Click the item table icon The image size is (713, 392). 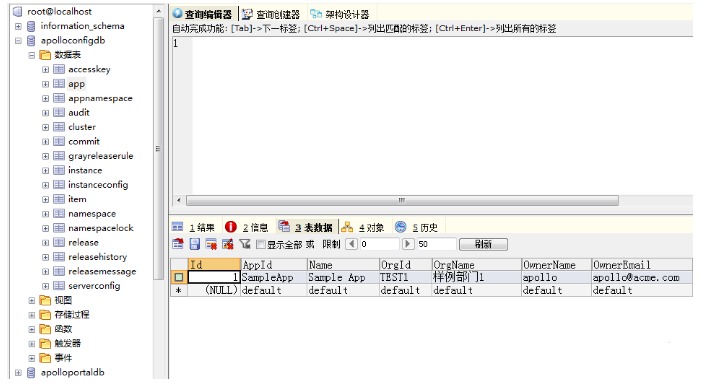point(59,199)
